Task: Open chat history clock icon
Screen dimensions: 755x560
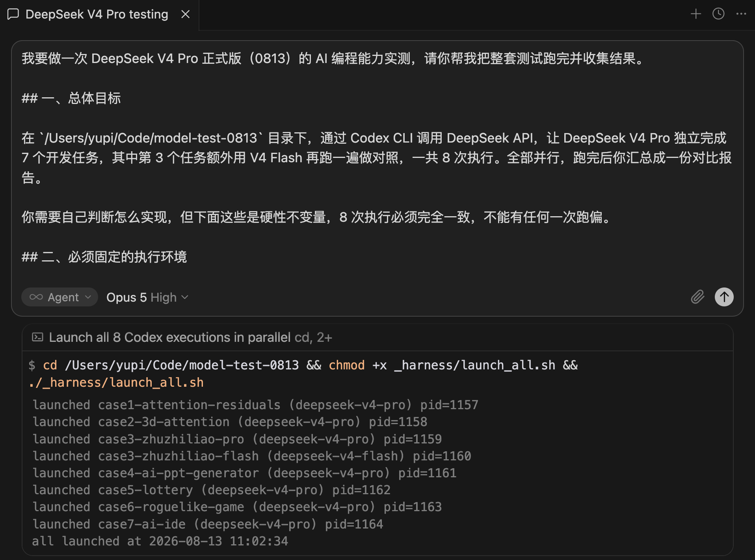Action: click(x=718, y=14)
